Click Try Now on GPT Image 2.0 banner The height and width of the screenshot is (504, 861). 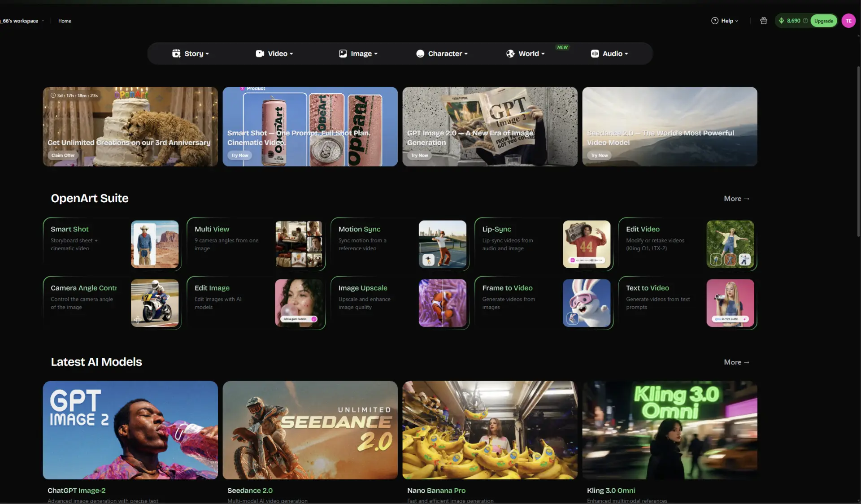(419, 155)
